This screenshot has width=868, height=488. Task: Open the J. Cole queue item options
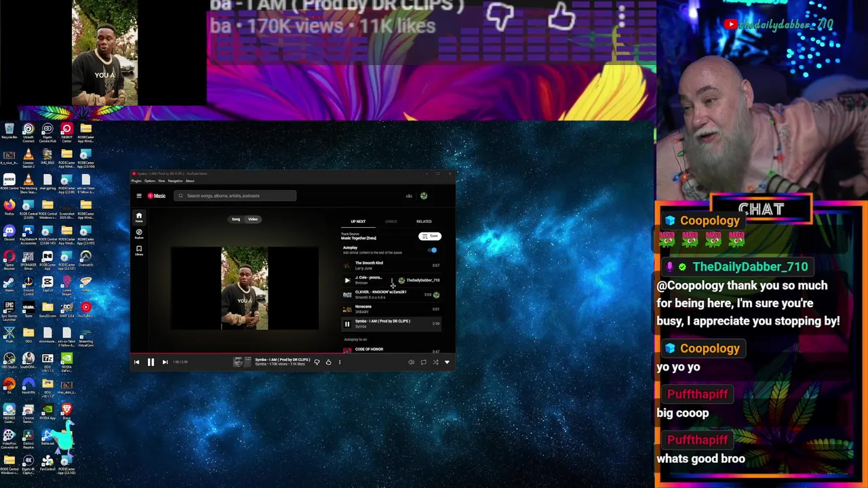[391, 280]
